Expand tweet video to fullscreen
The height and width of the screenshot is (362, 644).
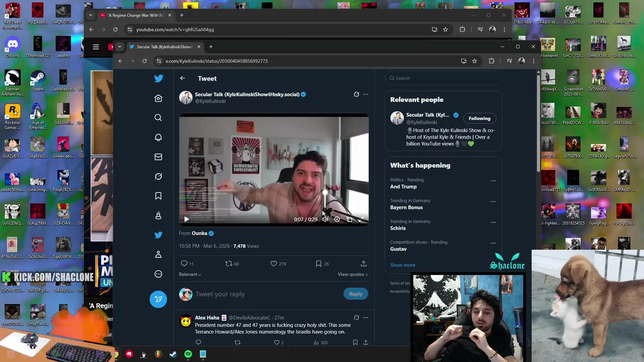[361, 219]
